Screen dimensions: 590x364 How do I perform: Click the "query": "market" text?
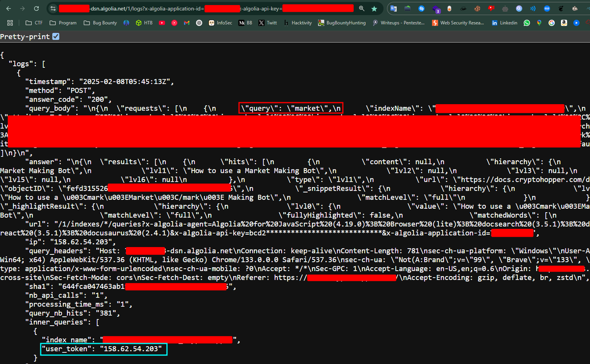291,108
